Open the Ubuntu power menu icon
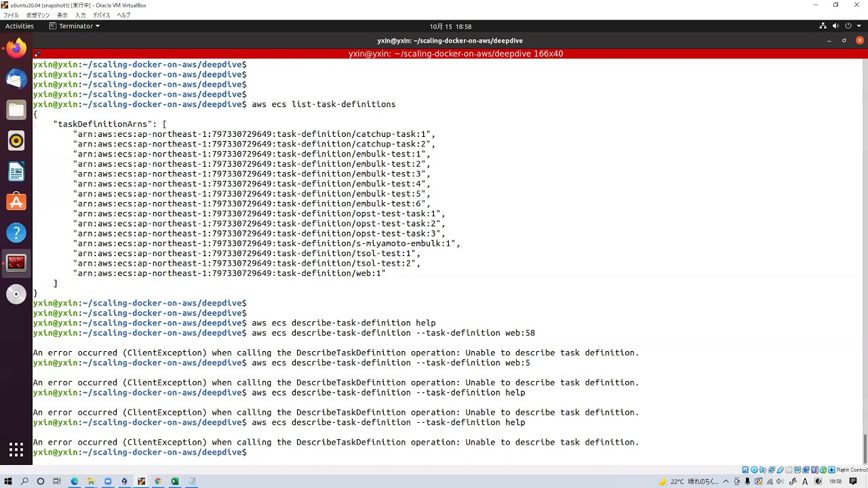The width and height of the screenshot is (868, 488). (x=848, y=26)
